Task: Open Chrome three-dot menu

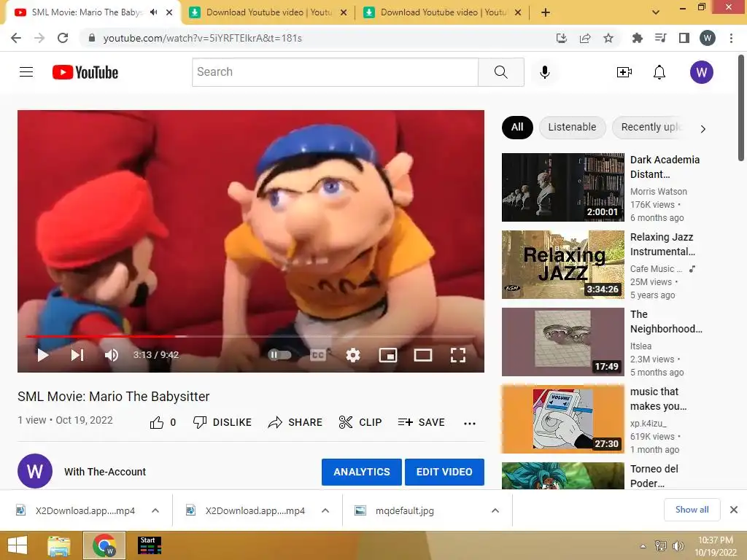Action: tap(731, 38)
